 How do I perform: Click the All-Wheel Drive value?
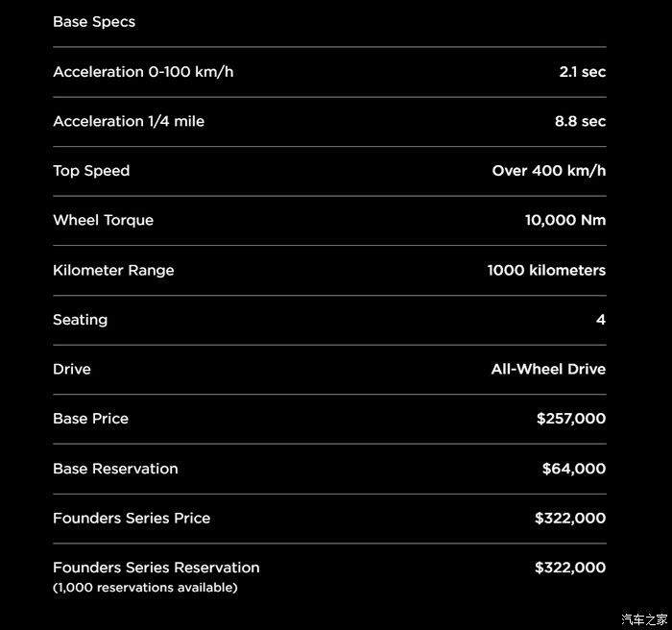pyautogui.click(x=548, y=369)
